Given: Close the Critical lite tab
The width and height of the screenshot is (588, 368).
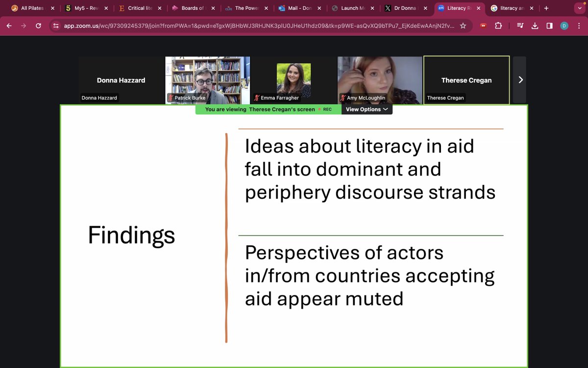Looking at the screenshot, I should pos(160,8).
